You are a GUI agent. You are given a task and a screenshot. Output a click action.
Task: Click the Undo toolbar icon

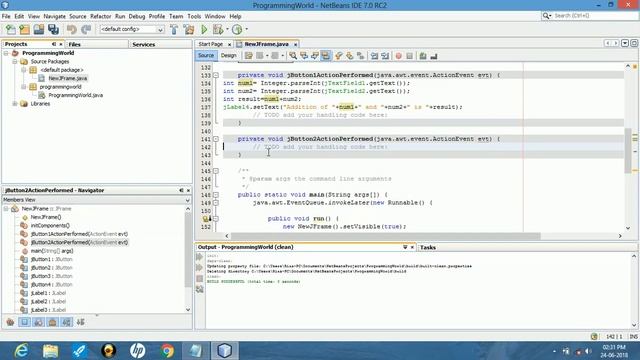click(x=72, y=29)
